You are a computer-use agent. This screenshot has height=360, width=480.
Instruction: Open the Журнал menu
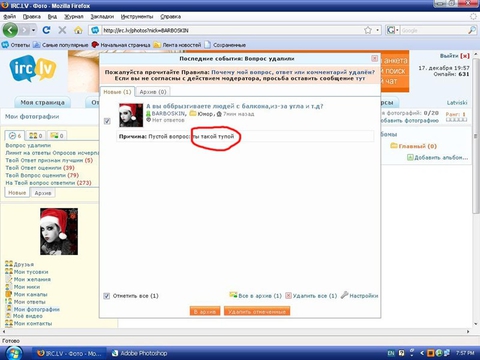74,16
